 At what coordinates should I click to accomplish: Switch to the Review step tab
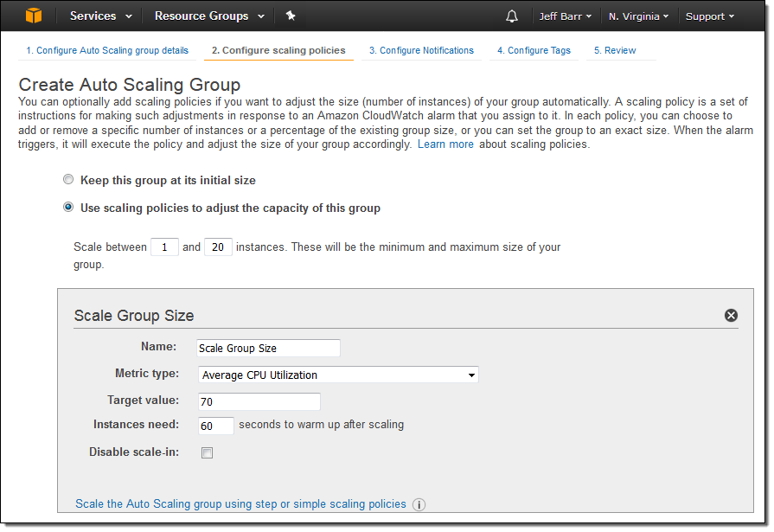615,50
